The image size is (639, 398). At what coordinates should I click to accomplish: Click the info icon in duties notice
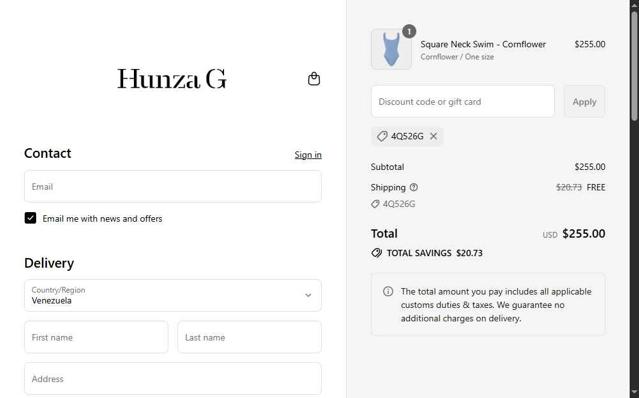388,291
